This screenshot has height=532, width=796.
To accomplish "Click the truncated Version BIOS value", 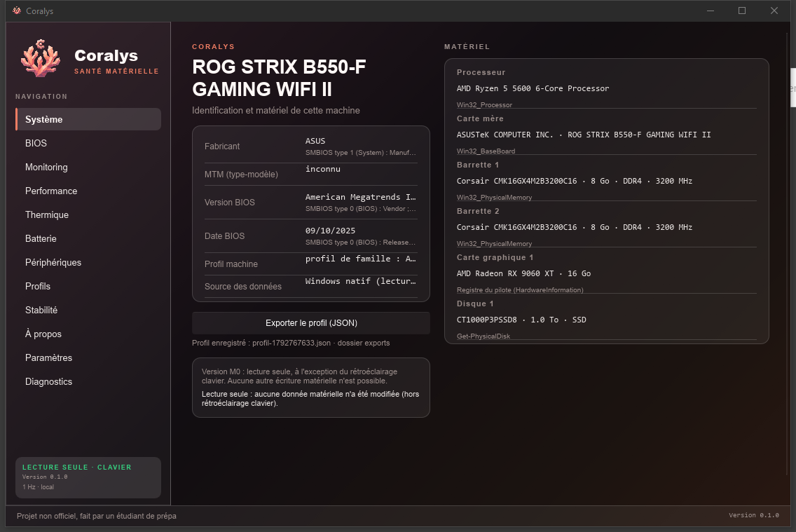I will tap(360, 197).
